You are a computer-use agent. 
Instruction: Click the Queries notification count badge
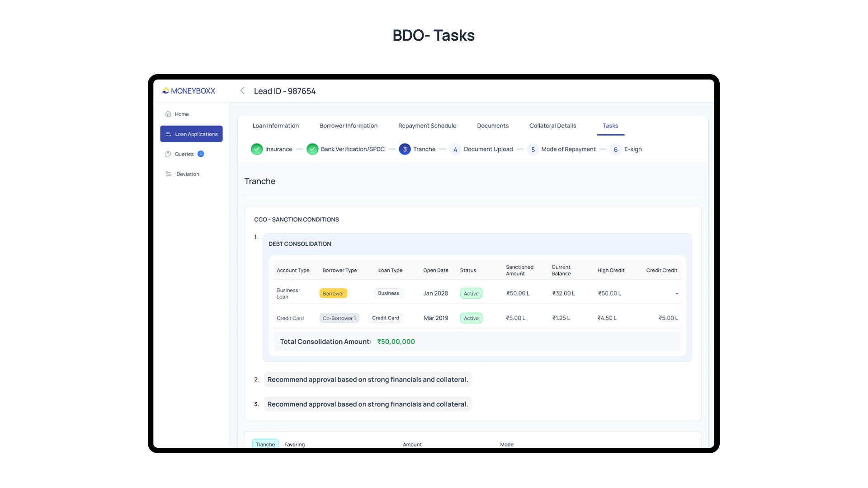pyautogui.click(x=201, y=154)
